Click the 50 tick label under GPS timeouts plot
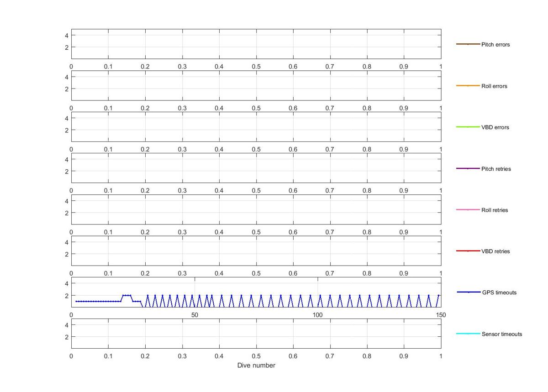 tap(195, 315)
